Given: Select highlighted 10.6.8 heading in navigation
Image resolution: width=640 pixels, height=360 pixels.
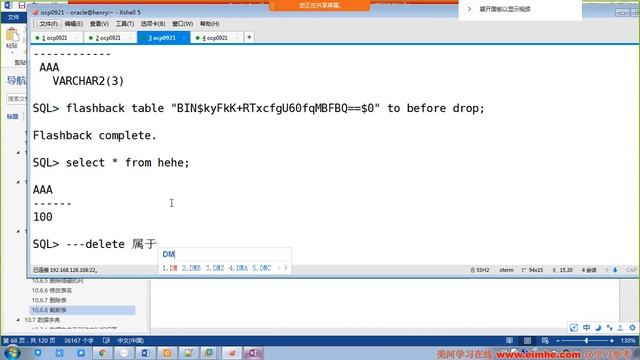Looking at the screenshot, I should (82, 310).
